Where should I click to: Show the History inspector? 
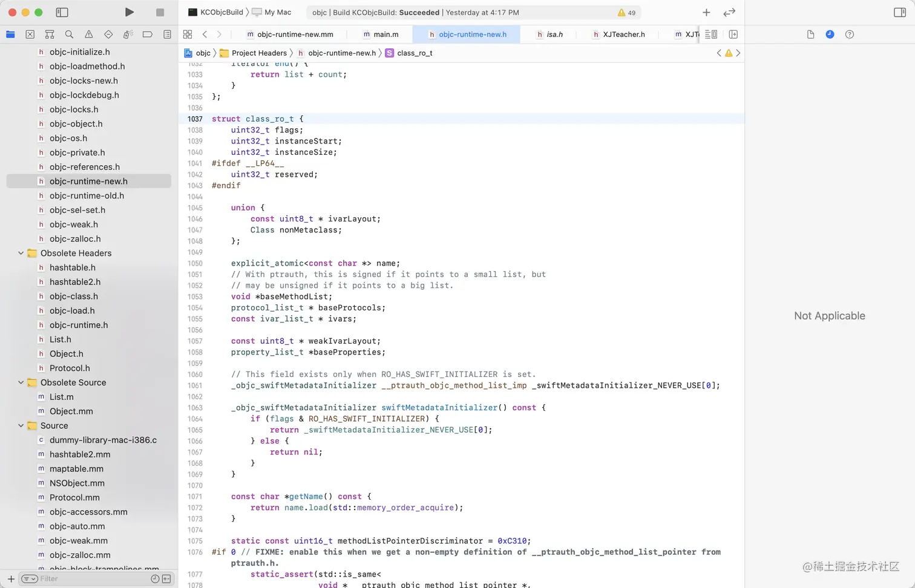[x=830, y=34]
